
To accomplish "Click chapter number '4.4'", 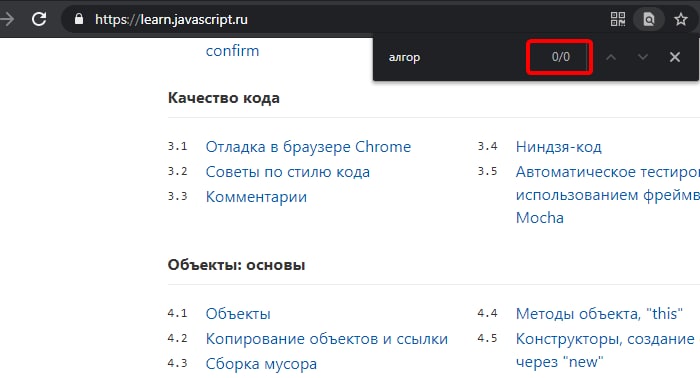I will pos(487,313).
